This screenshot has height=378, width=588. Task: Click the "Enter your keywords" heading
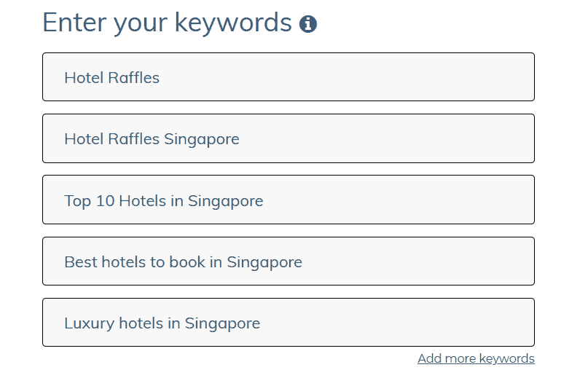[167, 23]
